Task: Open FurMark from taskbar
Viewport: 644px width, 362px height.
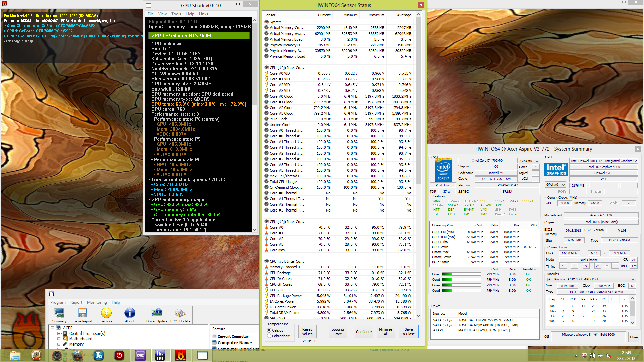Action: (181, 355)
